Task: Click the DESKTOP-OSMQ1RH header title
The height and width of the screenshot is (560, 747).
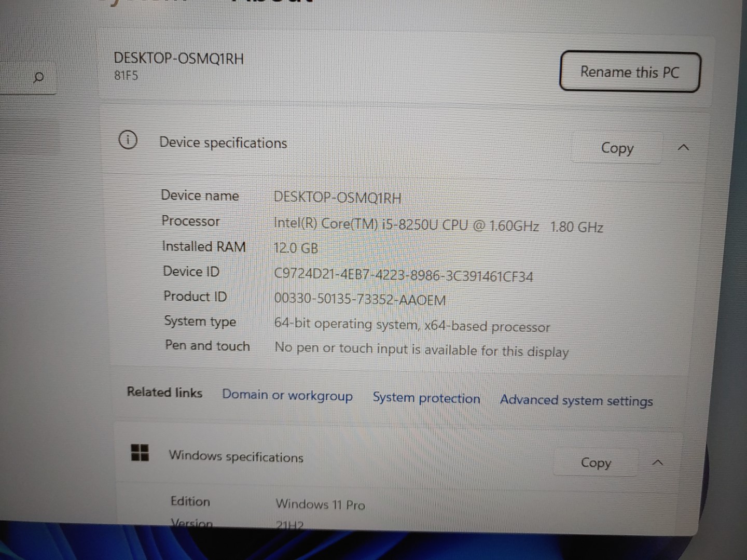Action: 178,58
